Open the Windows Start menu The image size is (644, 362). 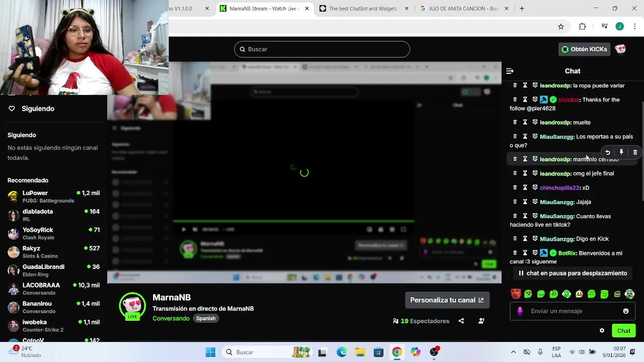click(x=210, y=352)
